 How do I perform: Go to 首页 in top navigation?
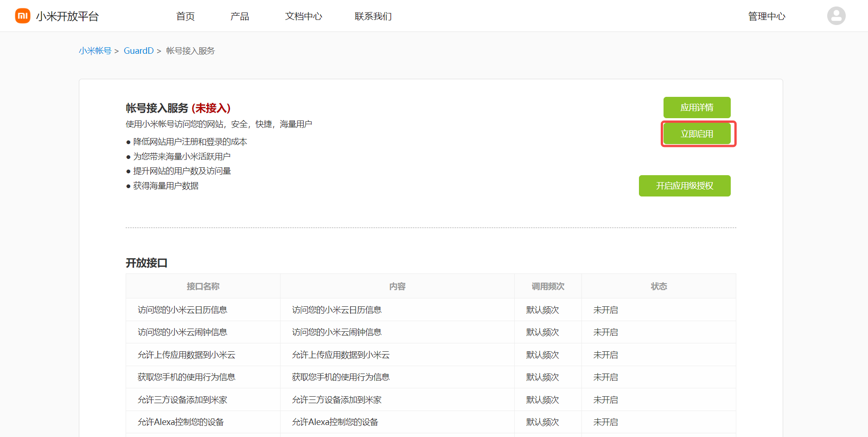pos(185,16)
